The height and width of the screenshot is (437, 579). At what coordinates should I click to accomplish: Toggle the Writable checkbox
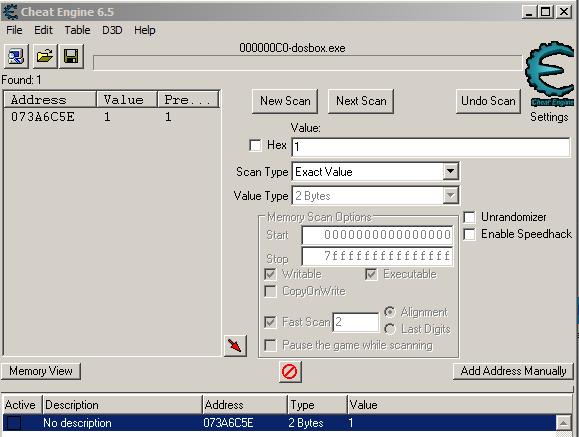(x=271, y=274)
